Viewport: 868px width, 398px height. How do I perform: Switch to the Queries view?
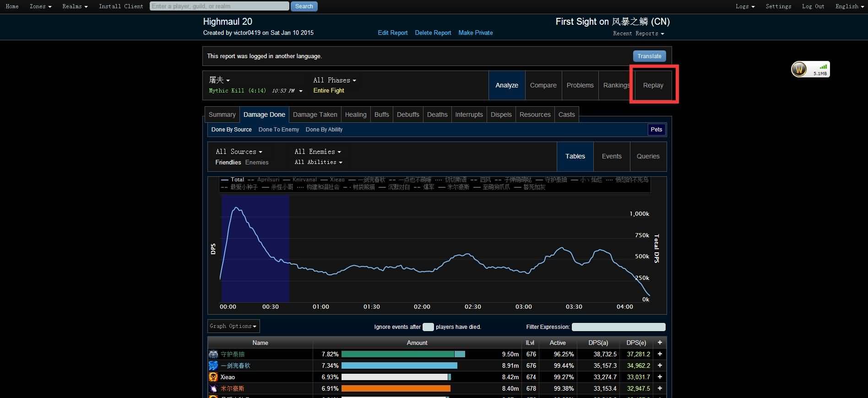[648, 156]
